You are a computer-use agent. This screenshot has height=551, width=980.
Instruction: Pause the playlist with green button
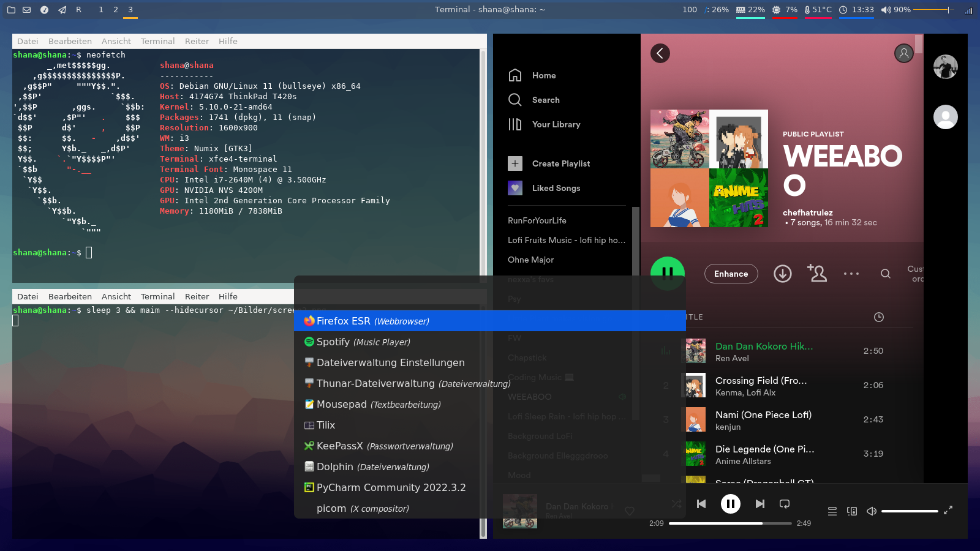668,274
